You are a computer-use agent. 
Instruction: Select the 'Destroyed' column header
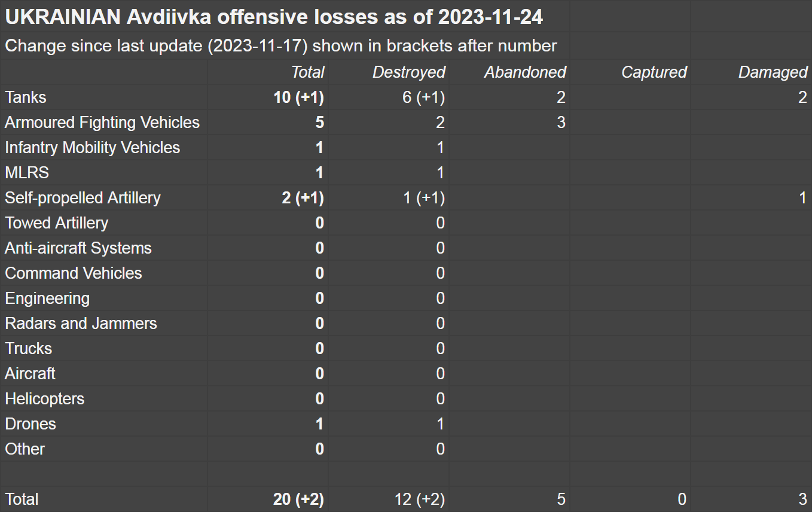[408, 72]
